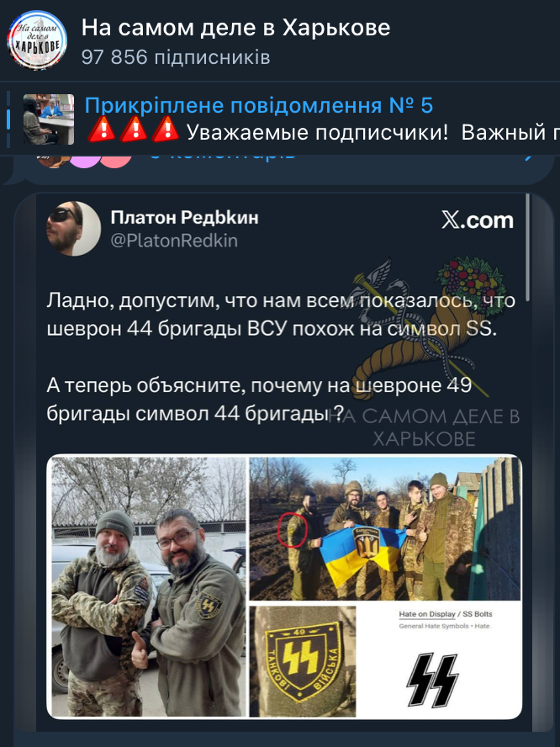
Task: Click the 97 856 subscribers count text
Action: point(176,58)
